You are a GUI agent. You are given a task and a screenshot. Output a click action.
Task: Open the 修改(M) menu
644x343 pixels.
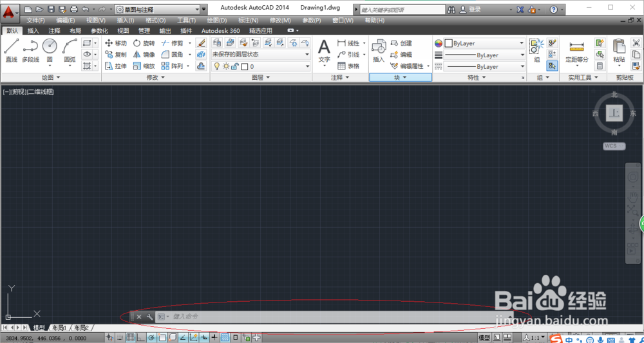(280, 21)
